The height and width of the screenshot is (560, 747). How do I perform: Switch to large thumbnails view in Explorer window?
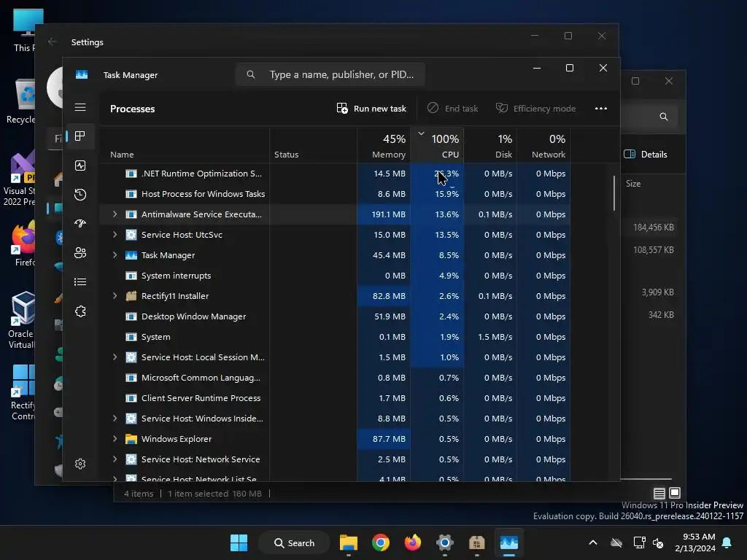click(x=675, y=493)
